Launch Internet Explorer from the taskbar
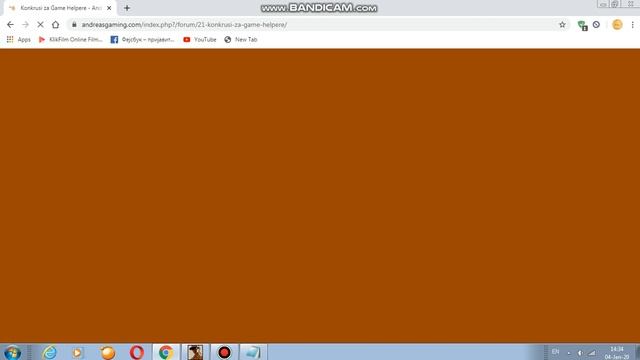 (50, 352)
